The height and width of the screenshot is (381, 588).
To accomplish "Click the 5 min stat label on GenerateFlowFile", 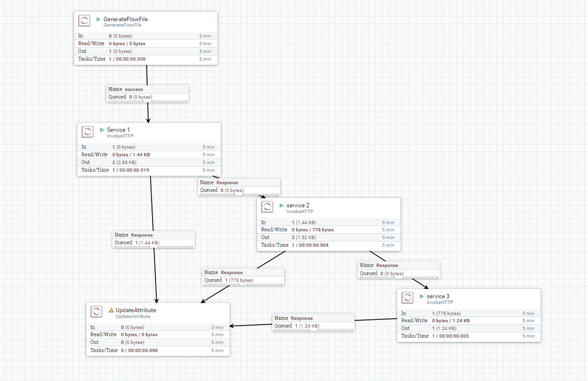I will [205, 35].
